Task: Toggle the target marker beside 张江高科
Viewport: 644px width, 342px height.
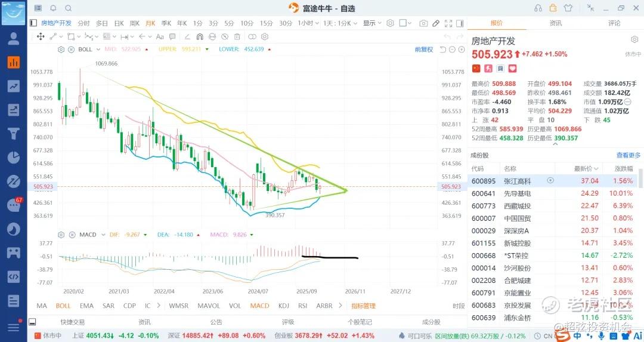Action: coord(550,180)
